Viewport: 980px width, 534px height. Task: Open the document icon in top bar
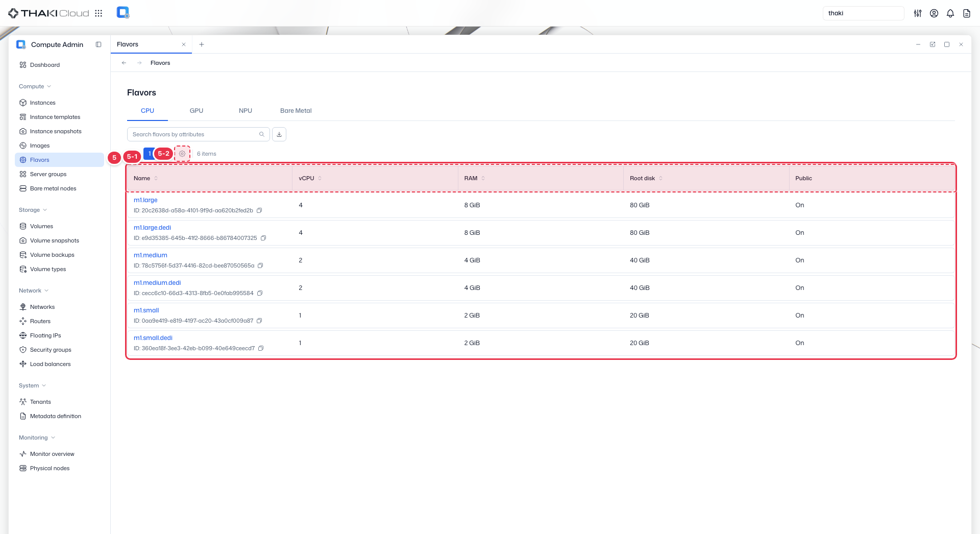point(967,13)
